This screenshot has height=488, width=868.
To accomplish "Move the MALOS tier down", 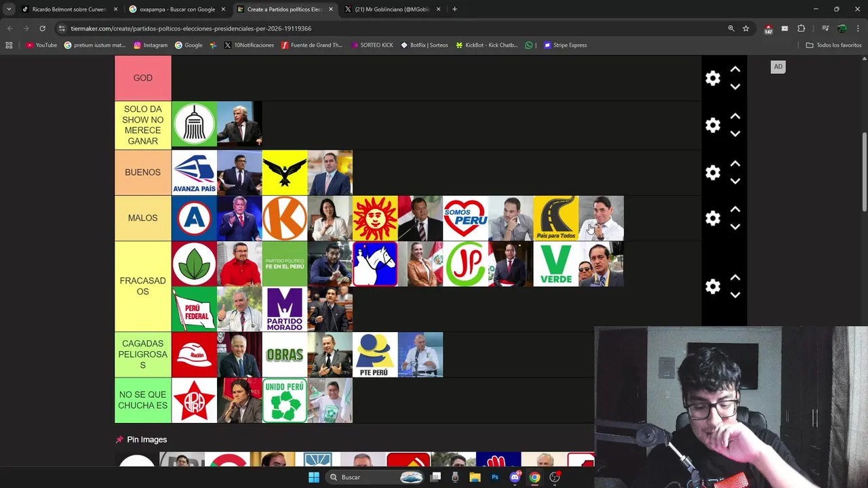I will [735, 227].
